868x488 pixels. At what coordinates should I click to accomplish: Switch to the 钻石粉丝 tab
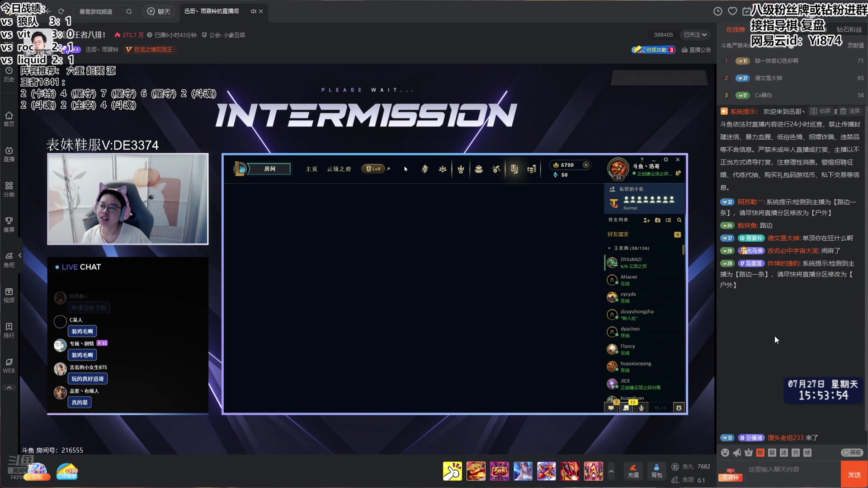849,29
